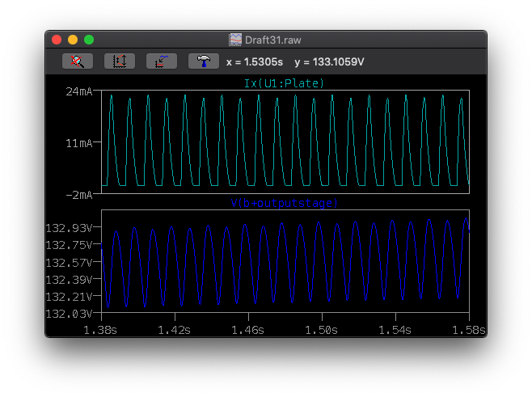This screenshot has width=532, height=397.
Task: Click the 24mA axis label
Action: [79, 91]
